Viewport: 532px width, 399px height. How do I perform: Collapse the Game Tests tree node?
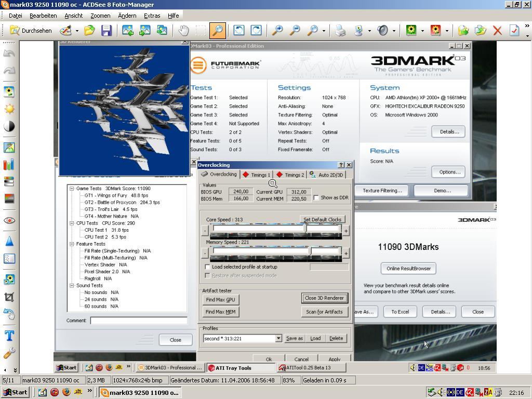(72, 188)
